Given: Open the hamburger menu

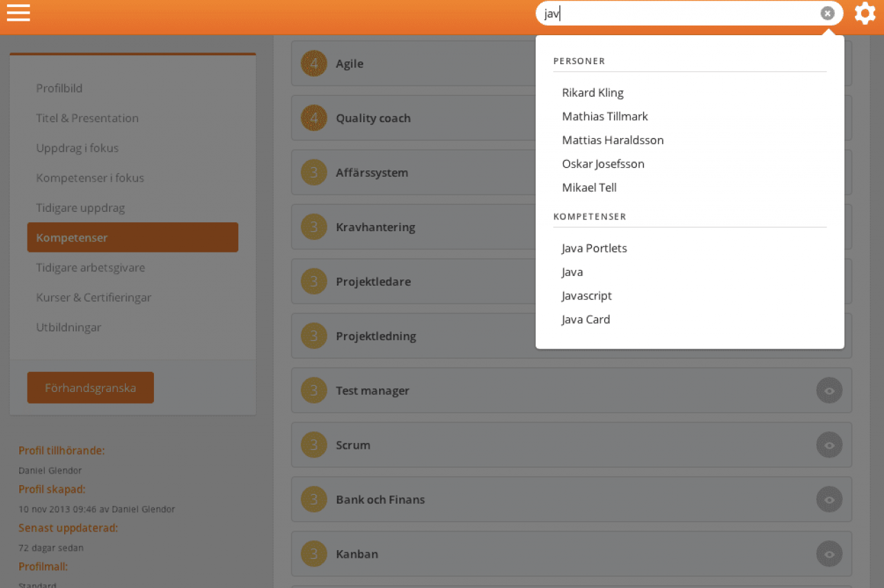Looking at the screenshot, I should (18, 12).
